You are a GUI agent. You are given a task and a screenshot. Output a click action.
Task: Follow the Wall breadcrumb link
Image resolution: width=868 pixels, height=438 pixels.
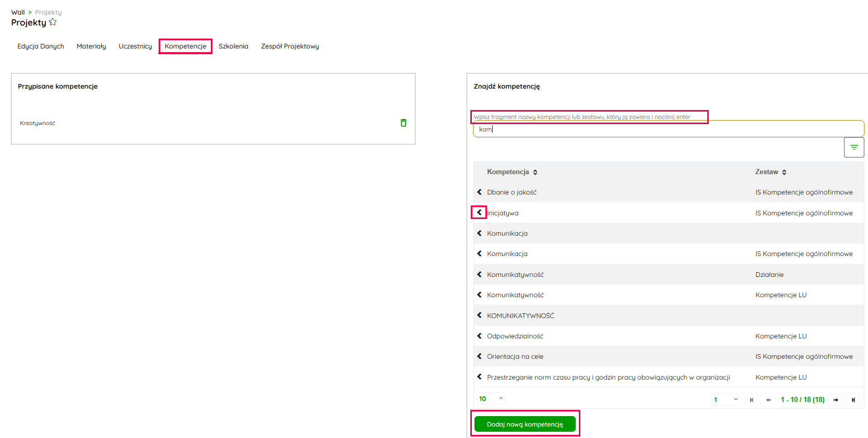(x=18, y=13)
